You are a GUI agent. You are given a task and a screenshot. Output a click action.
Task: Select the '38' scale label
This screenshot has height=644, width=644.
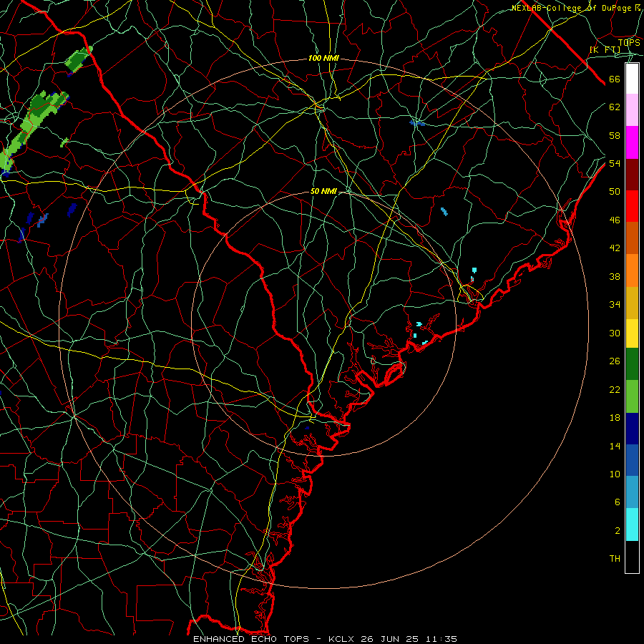point(615,276)
